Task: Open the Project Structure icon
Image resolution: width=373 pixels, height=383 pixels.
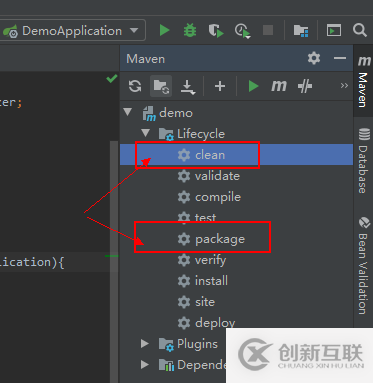Action: [x=301, y=31]
